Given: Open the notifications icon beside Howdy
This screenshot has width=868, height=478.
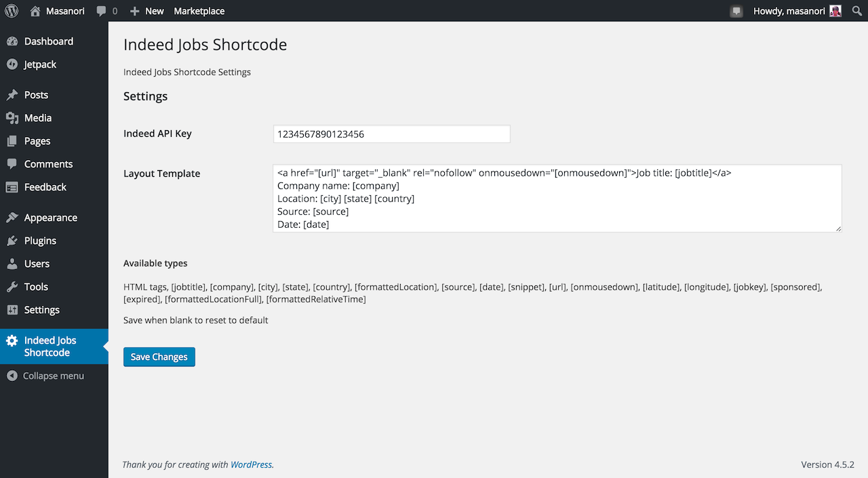Looking at the screenshot, I should (736, 11).
